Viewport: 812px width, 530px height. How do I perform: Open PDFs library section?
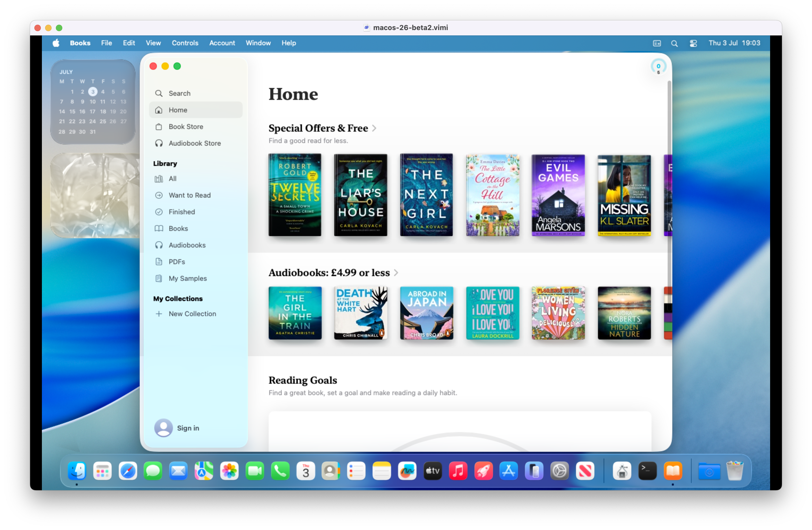click(176, 262)
